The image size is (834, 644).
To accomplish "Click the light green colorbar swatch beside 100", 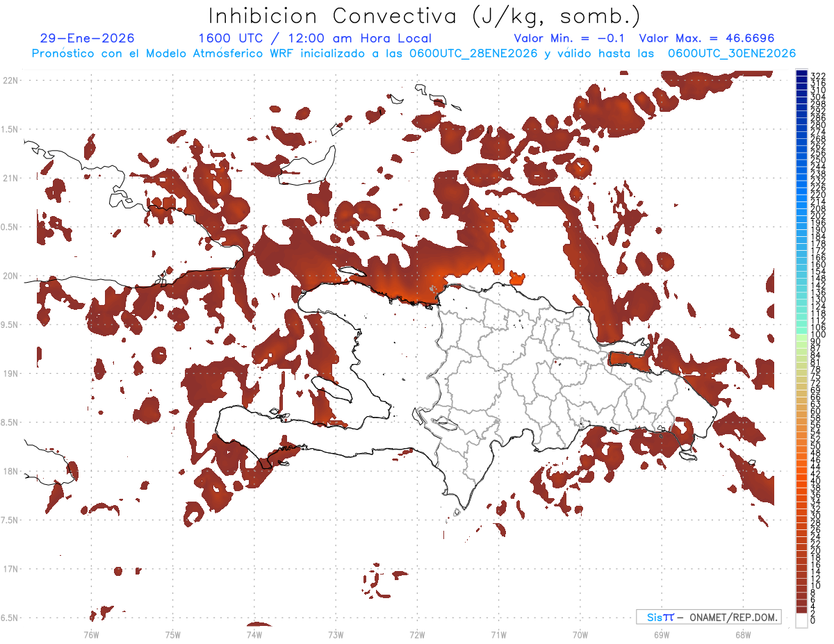I will point(801,336).
